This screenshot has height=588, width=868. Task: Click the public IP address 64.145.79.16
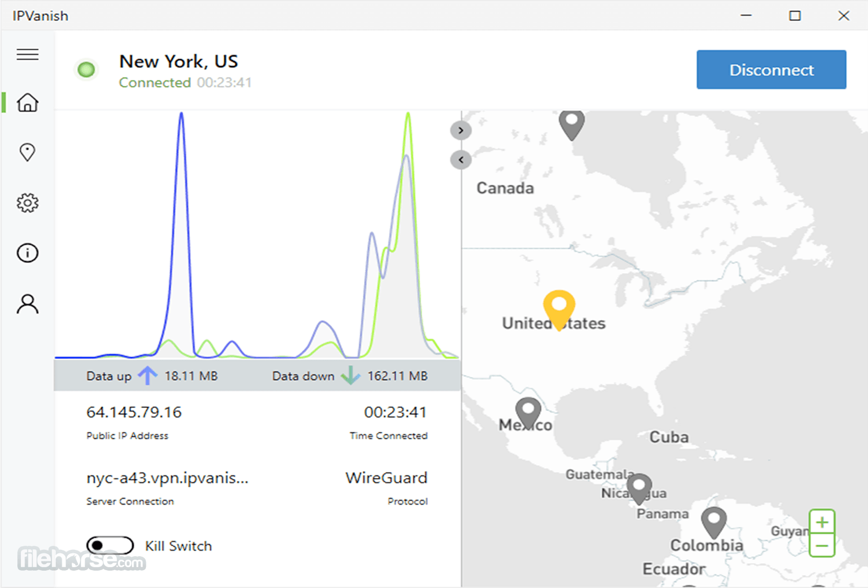pyautogui.click(x=134, y=412)
